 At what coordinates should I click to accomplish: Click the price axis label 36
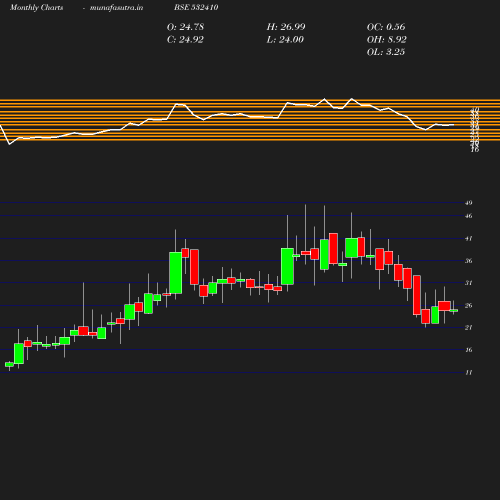pyautogui.click(x=469, y=261)
